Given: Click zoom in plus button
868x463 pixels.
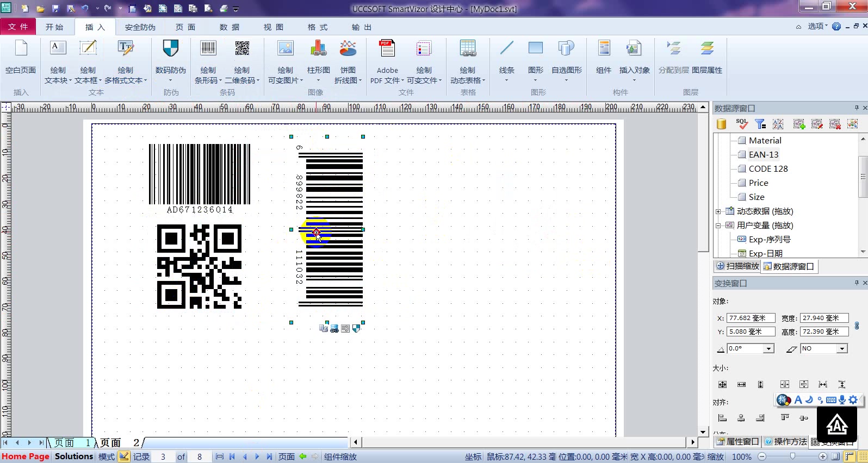Looking at the screenshot, I should click(823, 457).
